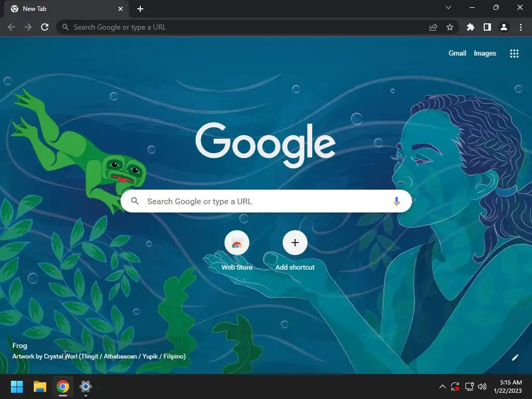532x399 pixels.
Task: Reload the current page
Action: [x=45, y=27]
